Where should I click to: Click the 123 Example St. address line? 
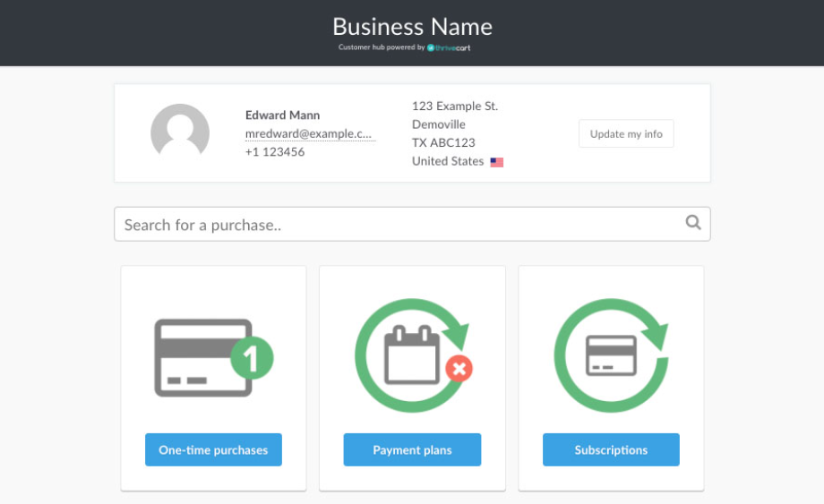tap(455, 106)
